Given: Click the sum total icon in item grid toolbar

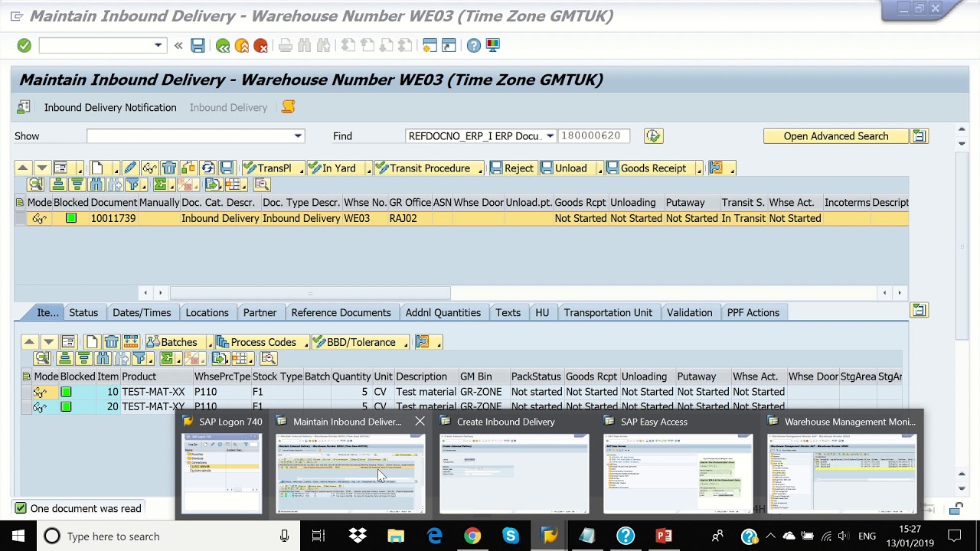Looking at the screenshot, I should pos(167,358).
